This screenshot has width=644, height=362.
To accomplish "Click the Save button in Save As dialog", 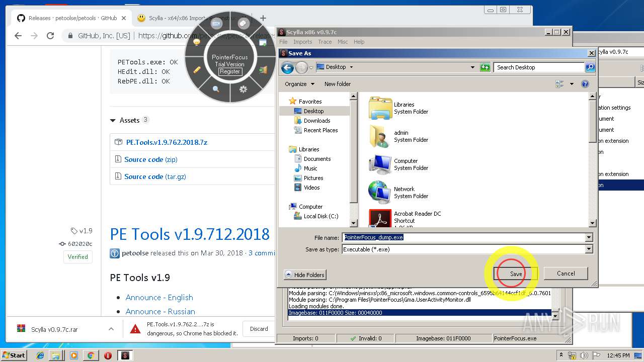I will 516,274.
